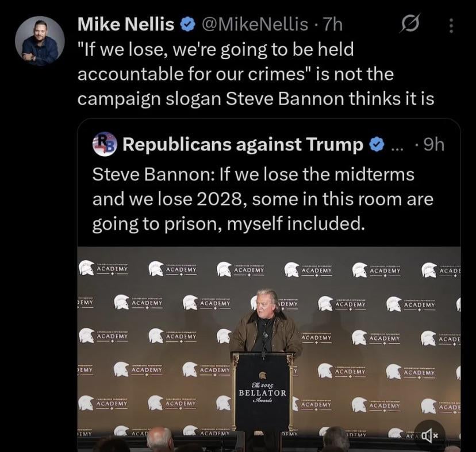Click verified badge beside Mike Nellis
The height and width of the screenshot is (452, 476).
(187, 25)
